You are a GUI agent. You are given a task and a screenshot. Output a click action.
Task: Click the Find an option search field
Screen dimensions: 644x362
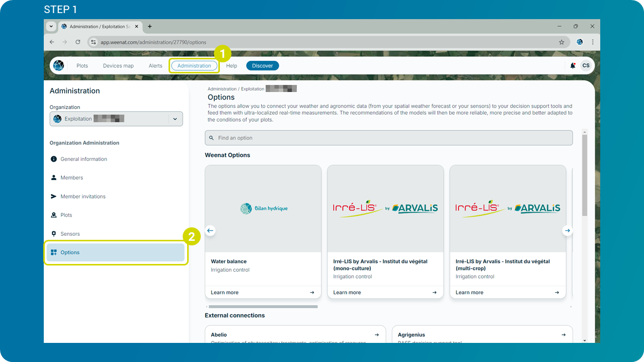[x=389, y=138]
